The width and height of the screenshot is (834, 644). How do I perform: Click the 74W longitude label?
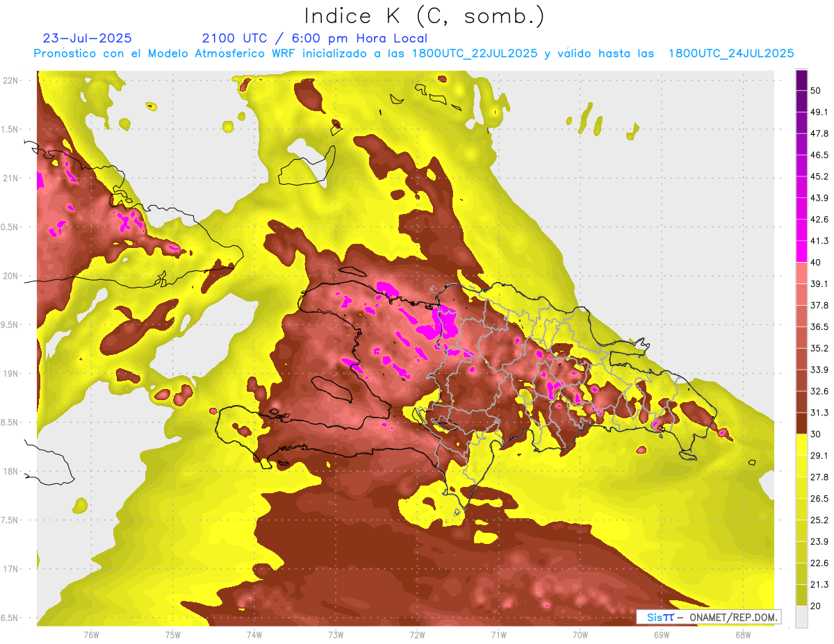[x=254, y=635]
